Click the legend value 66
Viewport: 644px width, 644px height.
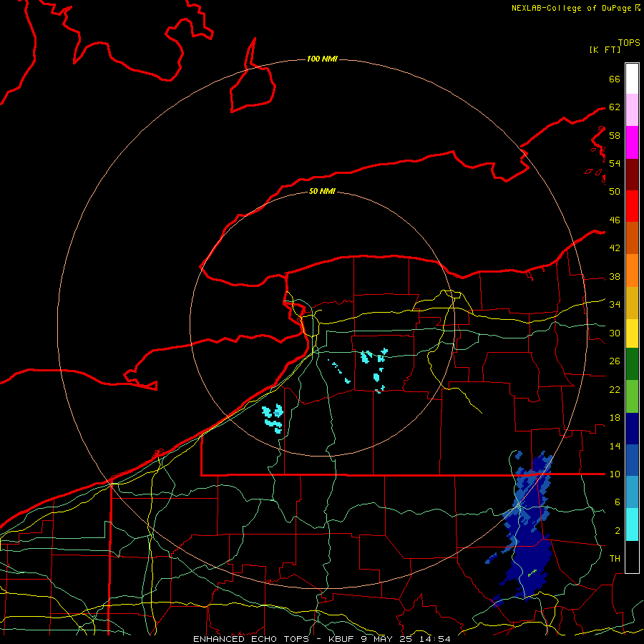point(615,79)
